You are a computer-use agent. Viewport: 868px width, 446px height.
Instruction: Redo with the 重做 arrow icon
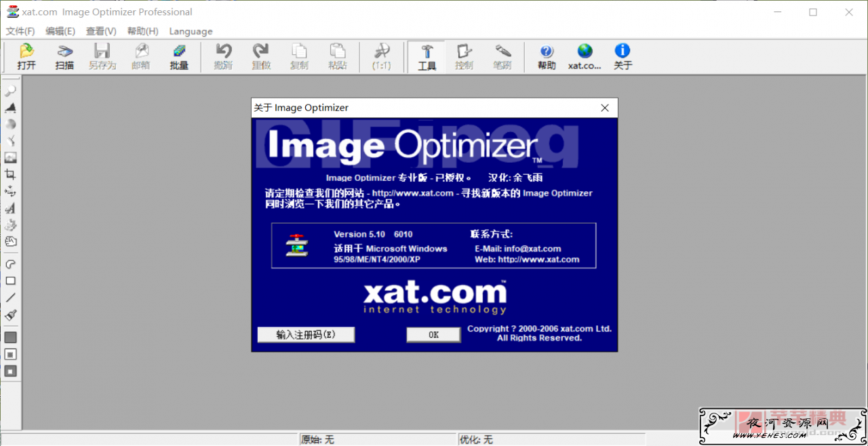[x=261, y=57]
